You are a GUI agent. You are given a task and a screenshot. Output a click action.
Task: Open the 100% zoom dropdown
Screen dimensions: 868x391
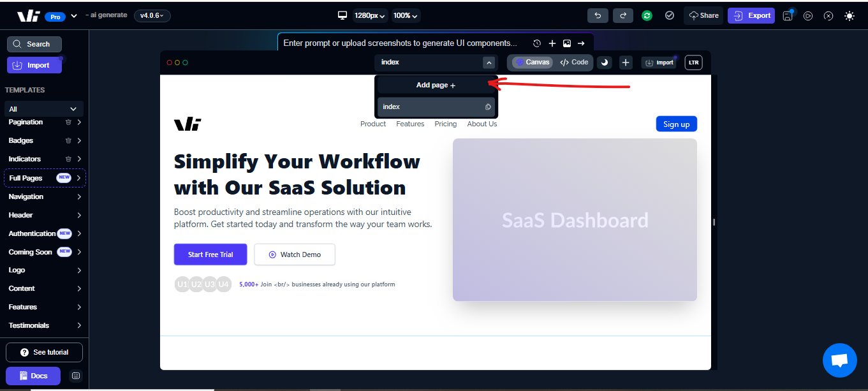pos(406,15)
